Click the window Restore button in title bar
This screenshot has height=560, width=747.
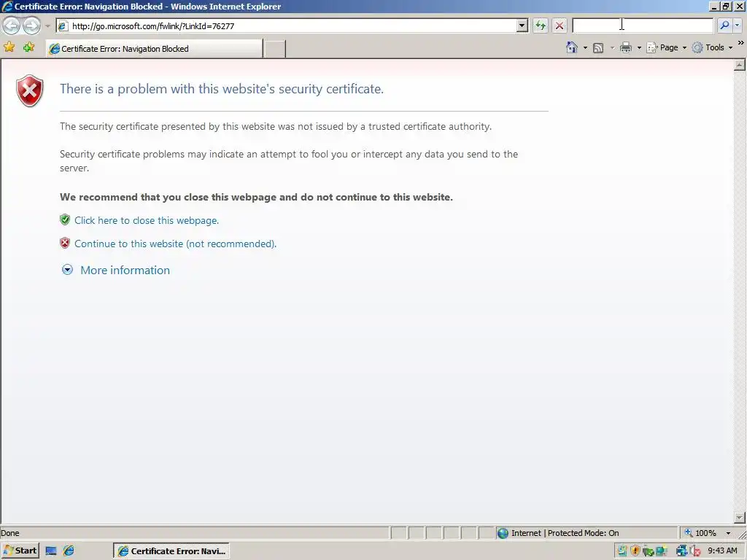tap(726, 6)
